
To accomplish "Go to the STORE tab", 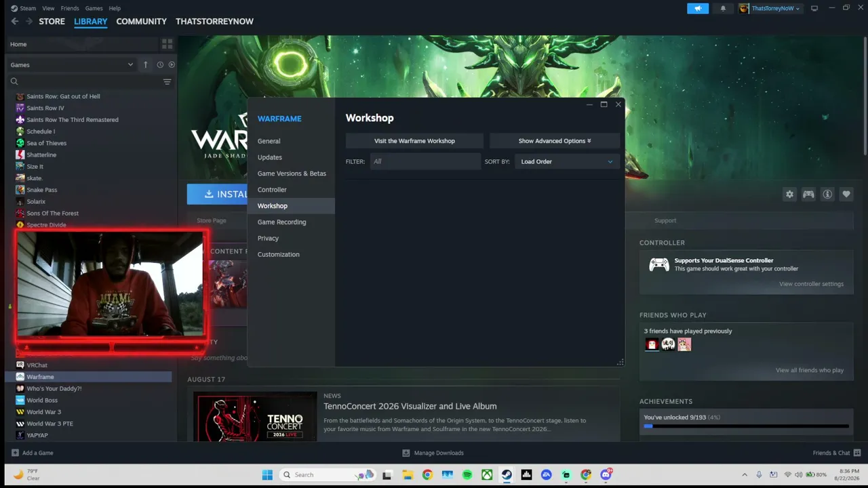I will pyautogui.click(x=52, y=22).
